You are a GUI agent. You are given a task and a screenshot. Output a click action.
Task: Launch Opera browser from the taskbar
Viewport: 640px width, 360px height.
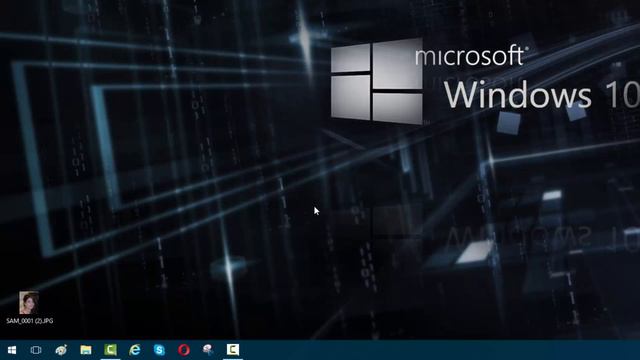184,350
